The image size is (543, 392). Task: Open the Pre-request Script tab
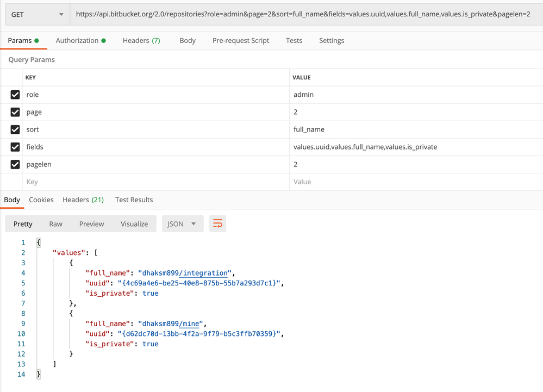[x=241, y=41]
